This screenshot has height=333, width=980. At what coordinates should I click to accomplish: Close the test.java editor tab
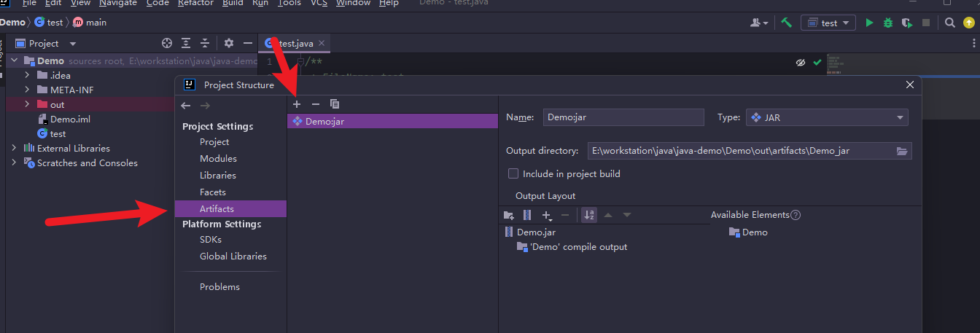point(322,44)
